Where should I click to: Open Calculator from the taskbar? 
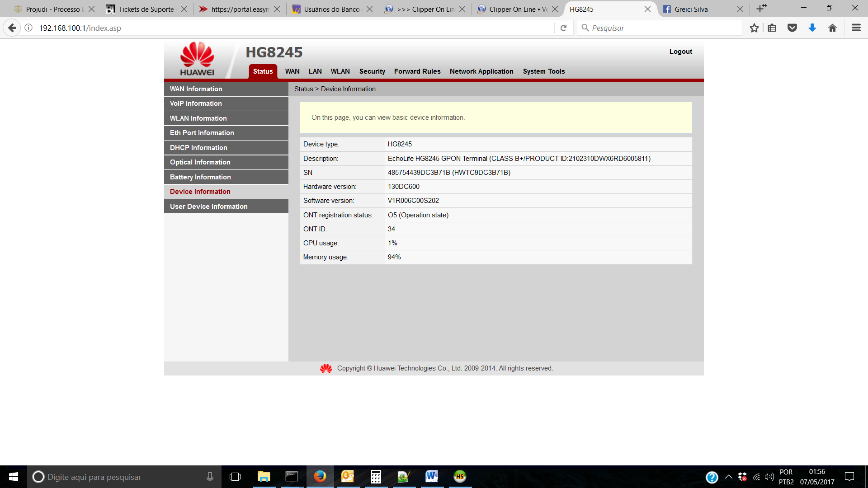tap(376, 477)
